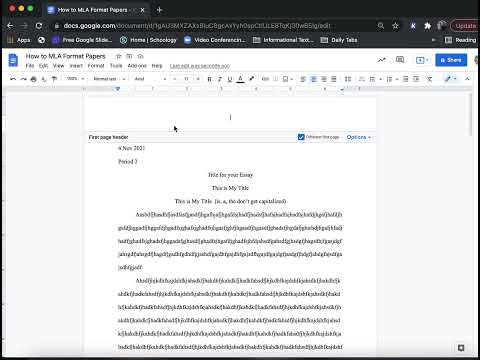Click the Bulleted list icon
Screen dimensions: 480x360
[372, 79]
